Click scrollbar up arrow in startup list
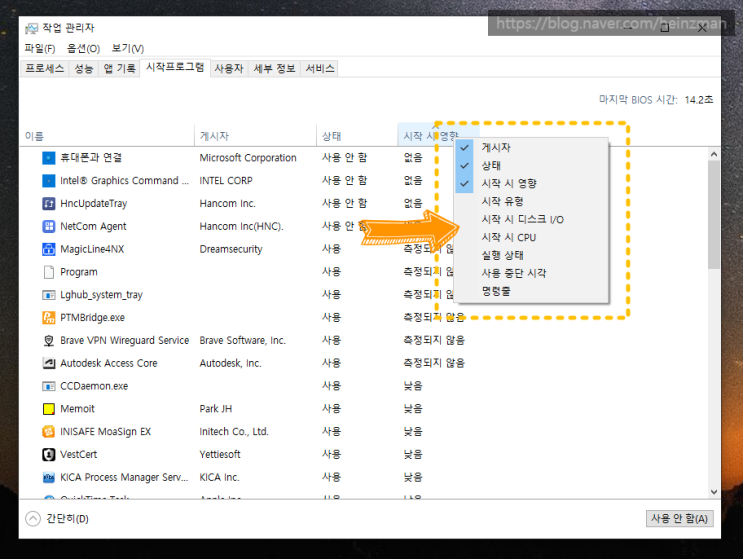Screen dimensions: 743x559 point(714,154)
